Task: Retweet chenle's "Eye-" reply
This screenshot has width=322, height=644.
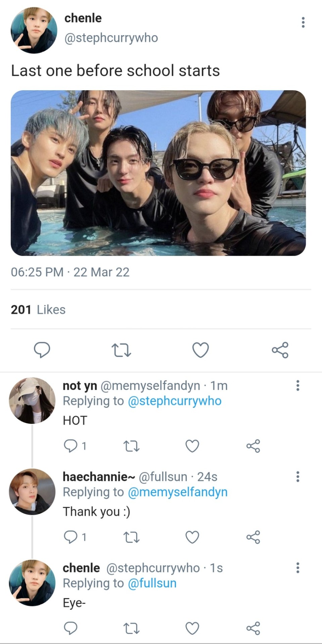Action: [131, 628]
